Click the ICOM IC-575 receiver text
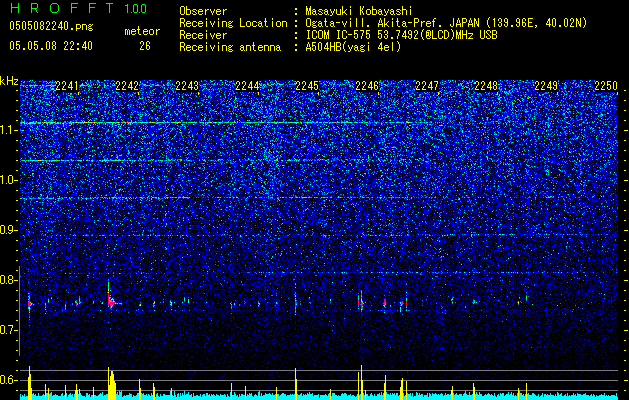 401,35
